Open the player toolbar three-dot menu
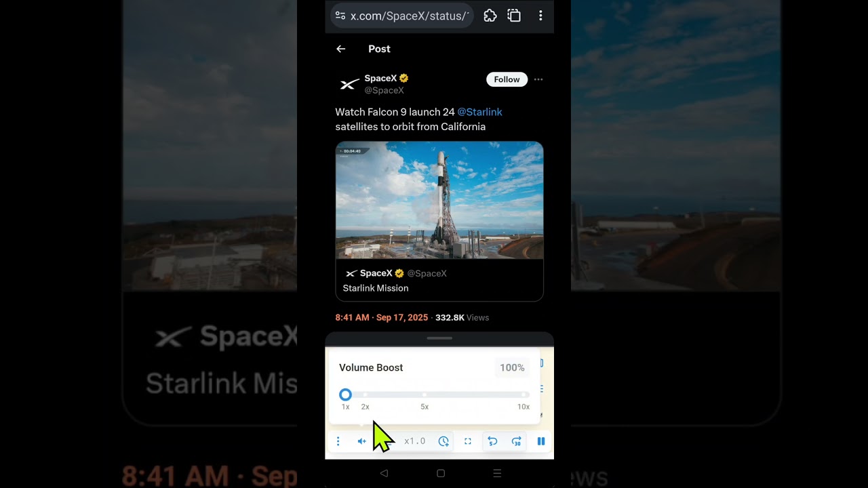868x488 pixels. coord(338,441)
